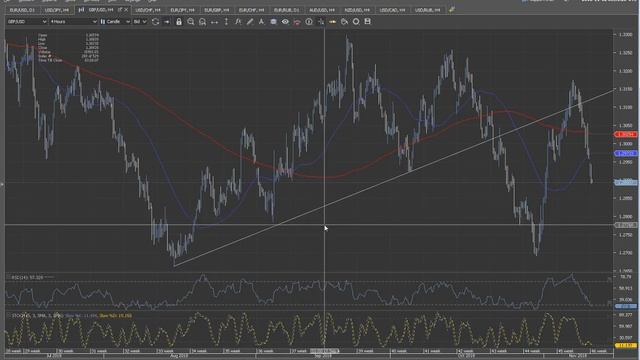Click the pin icon after chart tabs
The image size is (640, 360).
[x=451, y=9]
